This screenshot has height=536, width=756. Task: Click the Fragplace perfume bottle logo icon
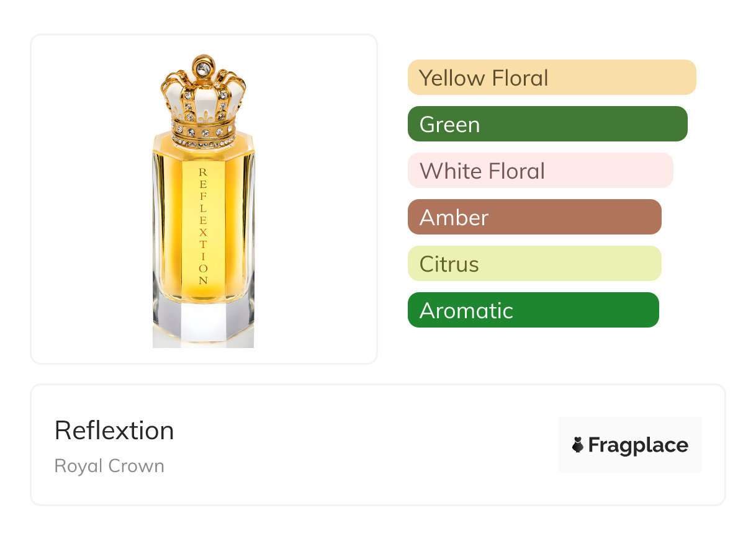(578, 445)
